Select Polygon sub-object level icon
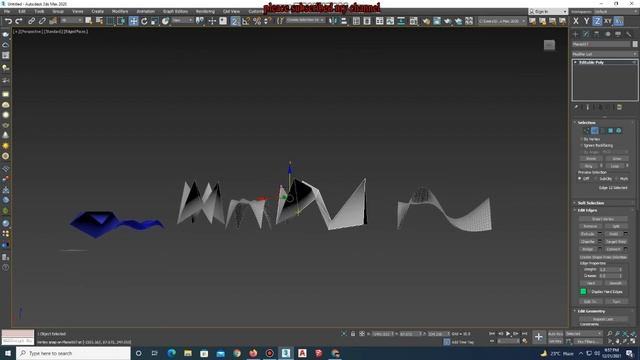 [x=611, y=131]
